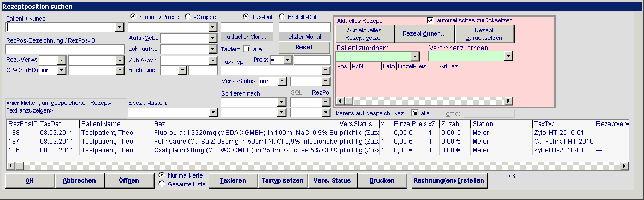Choose the Erstell.-Dat. radio option
This screenshot has height=200, width=644.
(282, 17)
